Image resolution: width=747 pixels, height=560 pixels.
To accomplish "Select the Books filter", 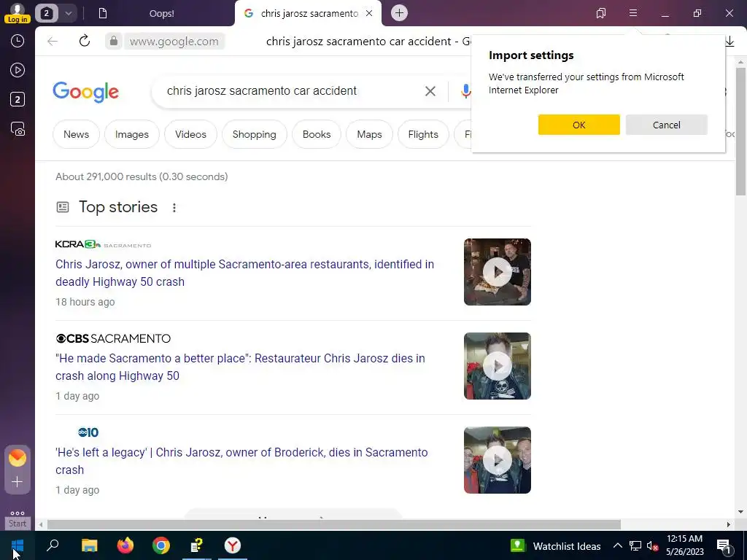I will tap(317, 134).
